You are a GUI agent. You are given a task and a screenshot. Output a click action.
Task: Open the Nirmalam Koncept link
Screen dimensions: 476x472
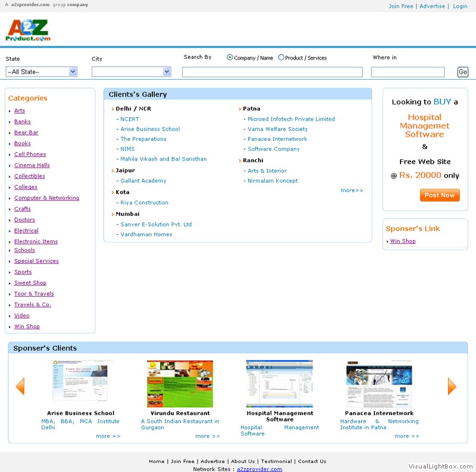pos(273,181)
